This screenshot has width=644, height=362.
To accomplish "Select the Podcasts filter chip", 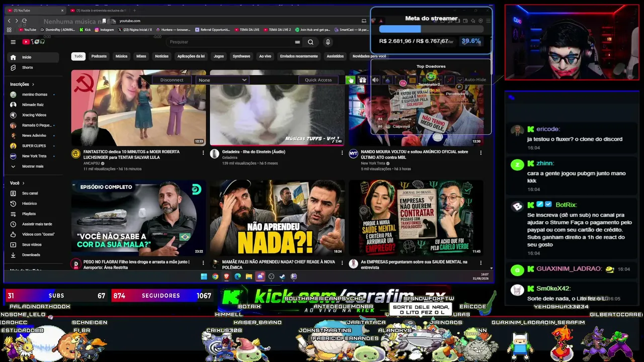I will tap(99, 56).
